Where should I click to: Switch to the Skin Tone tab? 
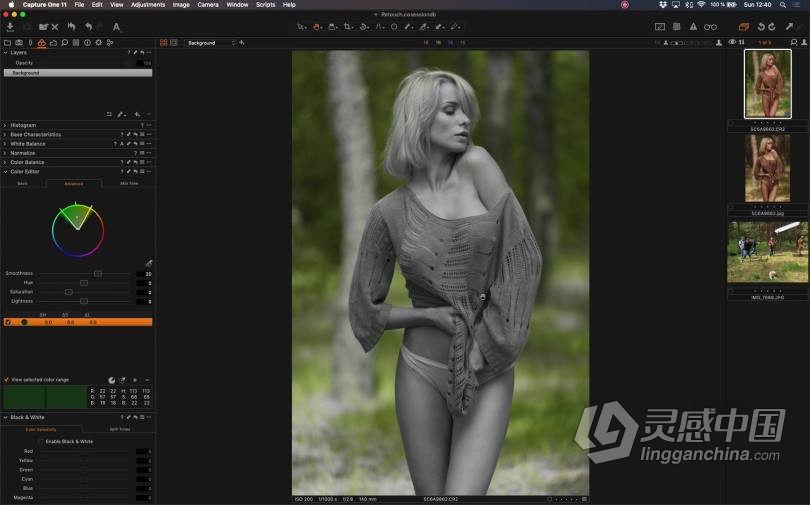(129, 183)
